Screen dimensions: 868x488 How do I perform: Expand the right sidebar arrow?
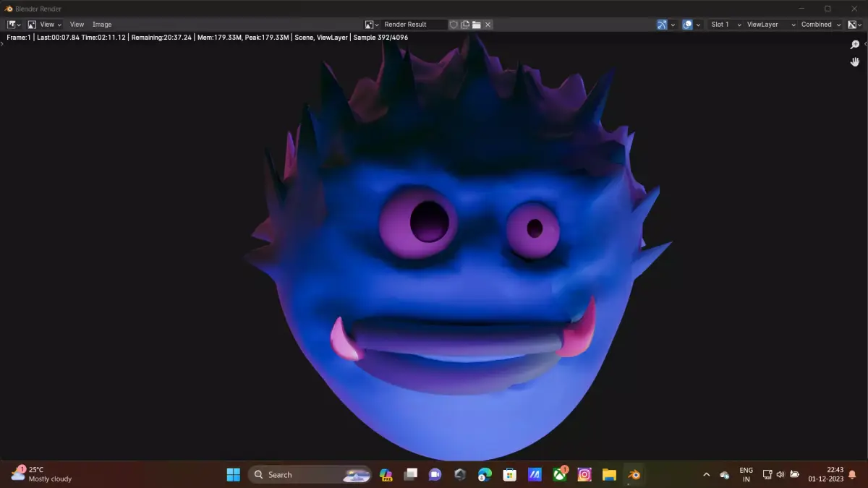[x=865, y=45]
